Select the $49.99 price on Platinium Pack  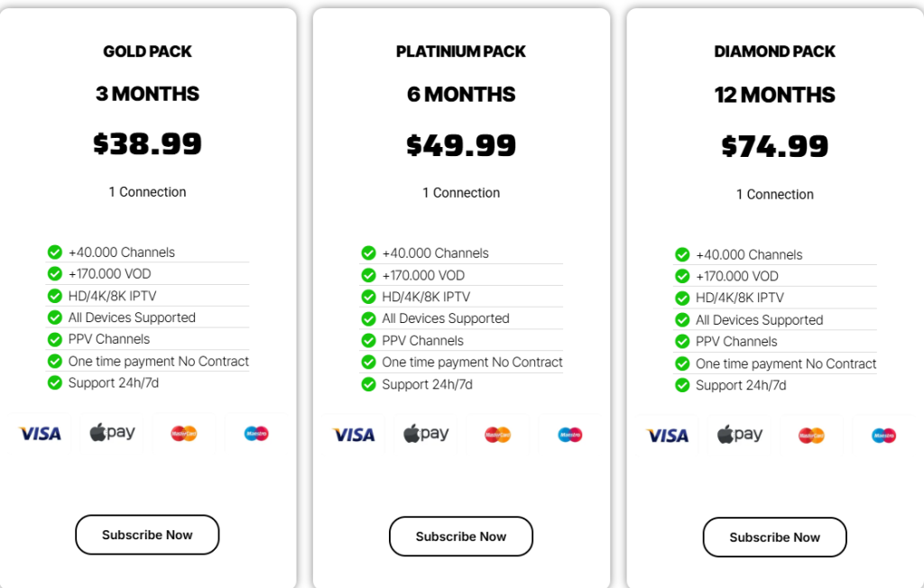coord(460,143)
